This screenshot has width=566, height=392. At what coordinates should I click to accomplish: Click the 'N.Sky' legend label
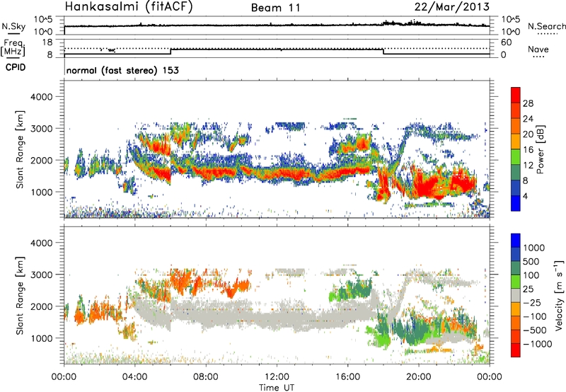13,27
